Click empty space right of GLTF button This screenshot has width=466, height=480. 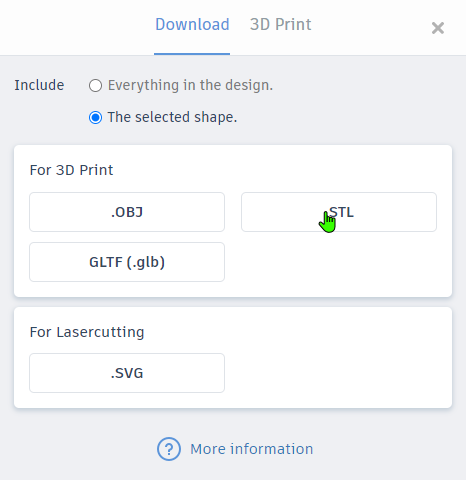(x=339, y=262)
